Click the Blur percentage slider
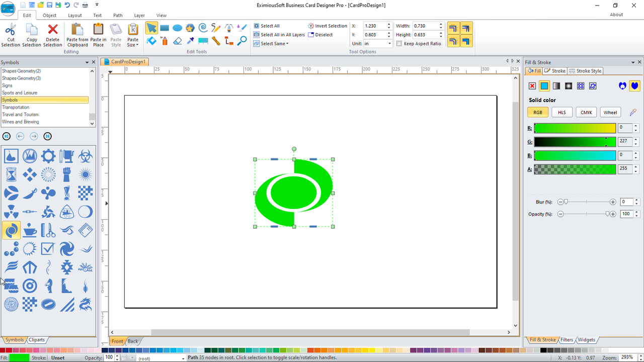The height and width of the screenshot is (362, 644). (586, 202)
